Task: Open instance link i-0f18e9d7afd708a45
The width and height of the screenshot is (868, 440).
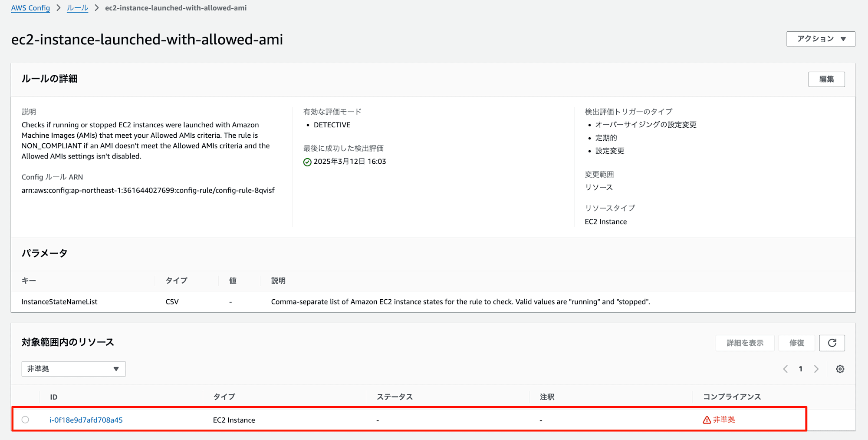Action: click(x=86, y=420)
